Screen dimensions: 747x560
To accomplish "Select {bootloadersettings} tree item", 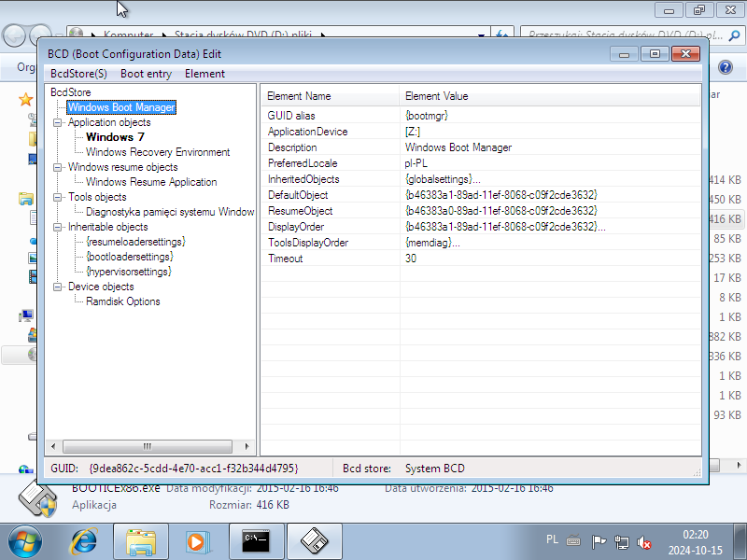I will 130,257.
